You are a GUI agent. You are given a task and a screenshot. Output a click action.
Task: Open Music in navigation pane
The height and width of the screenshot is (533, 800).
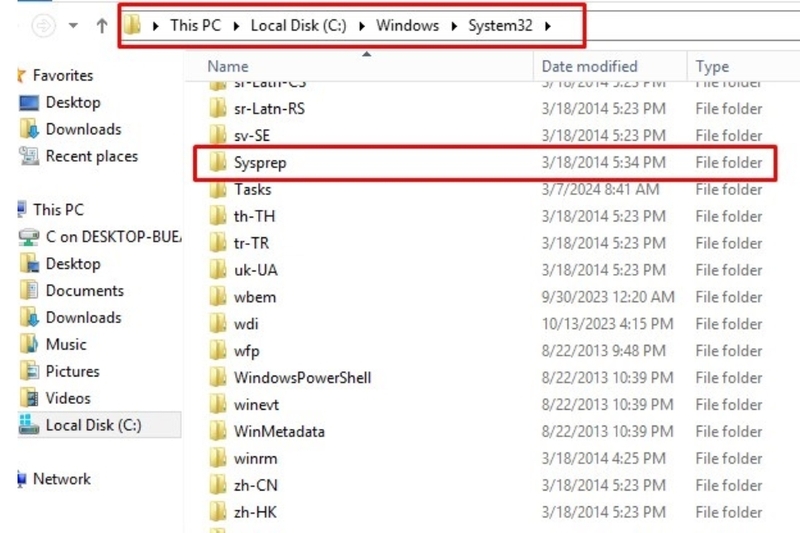click(66, 345)
